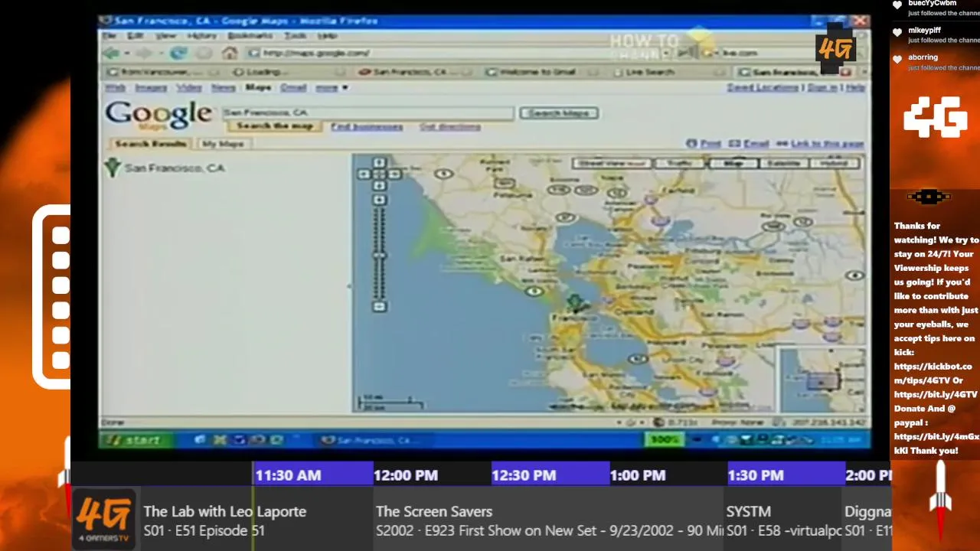Image resolution: width=980 pixels, height=551 pixels.
Task: Click 100% battery tray indicator
Action: click(664, 440)
